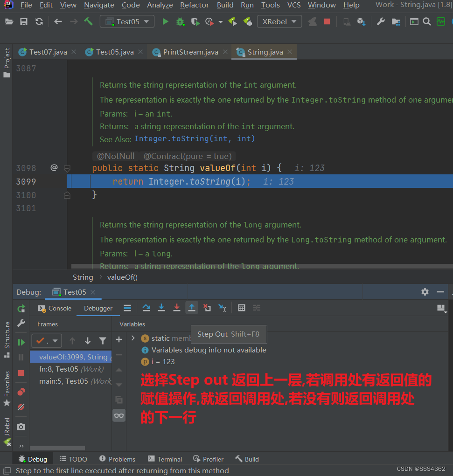Image resolution: width=453 pixels, height=476 pixels.
Task: Open the XRebel dropdown
Action: (x=279, y=21)
